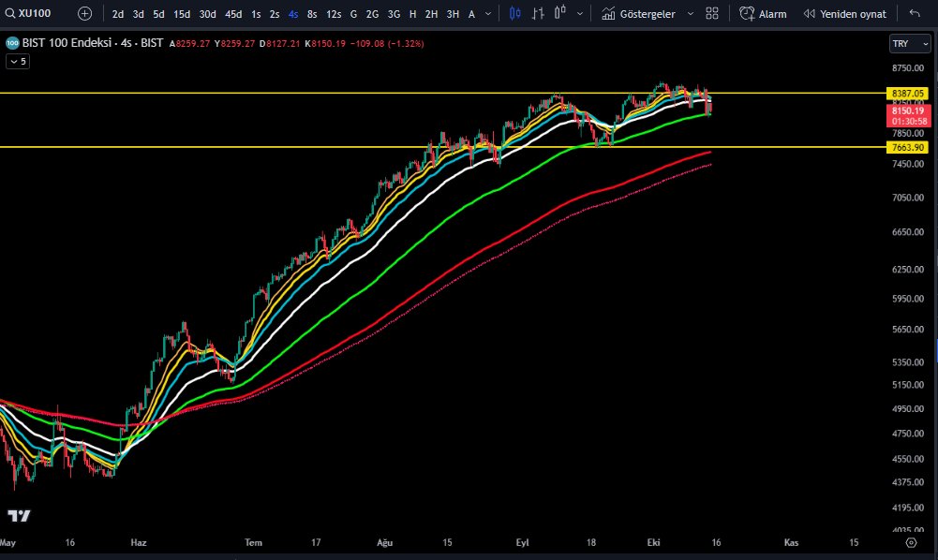Click the Ağu date label on time axis
Screen dimensions: 938x560
pyautogui.click(x=384, y=542)
